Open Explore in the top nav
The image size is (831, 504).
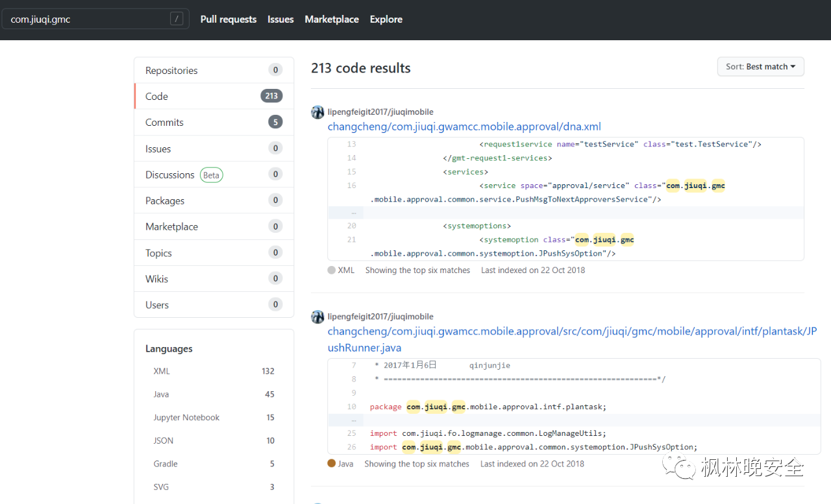click(386, 19)
